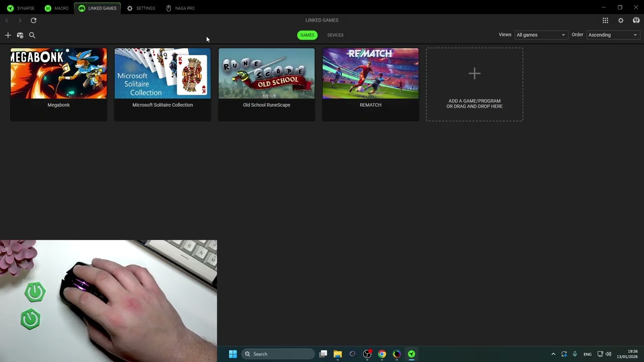Click the scan for games icon
The height and width of the screenshot is (362, 644).
20,35
